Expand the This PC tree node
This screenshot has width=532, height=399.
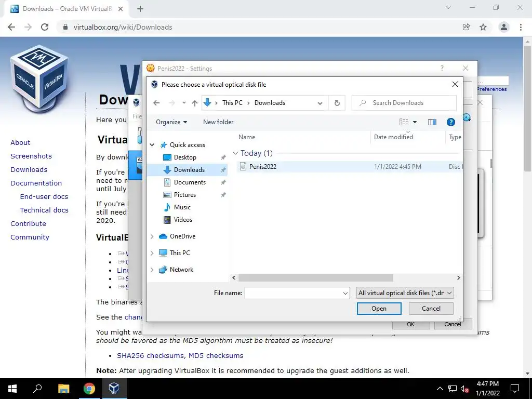coord(152,253)
